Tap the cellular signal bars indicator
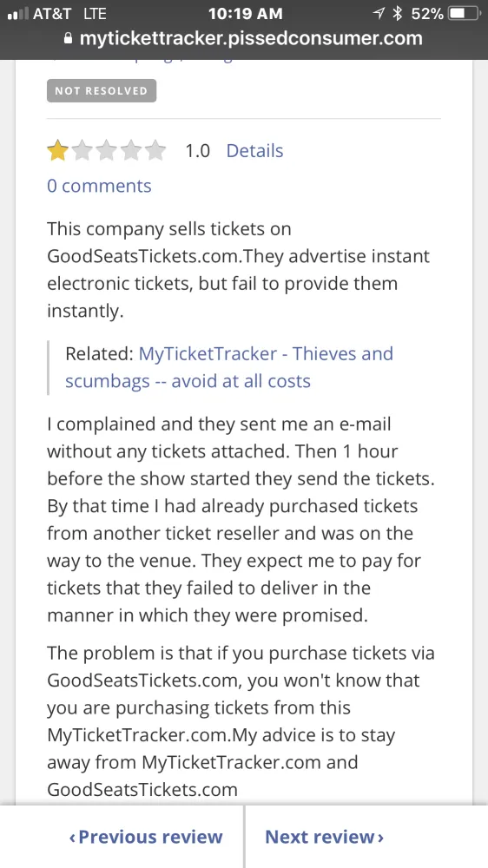This screenshot has width=488, height=868. pos(17,14)
